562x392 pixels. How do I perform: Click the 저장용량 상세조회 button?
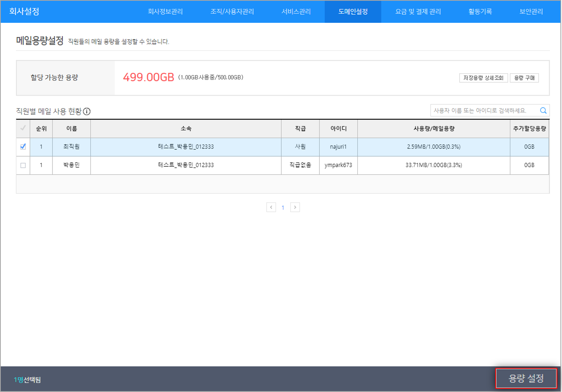click(x=483, y=78)
